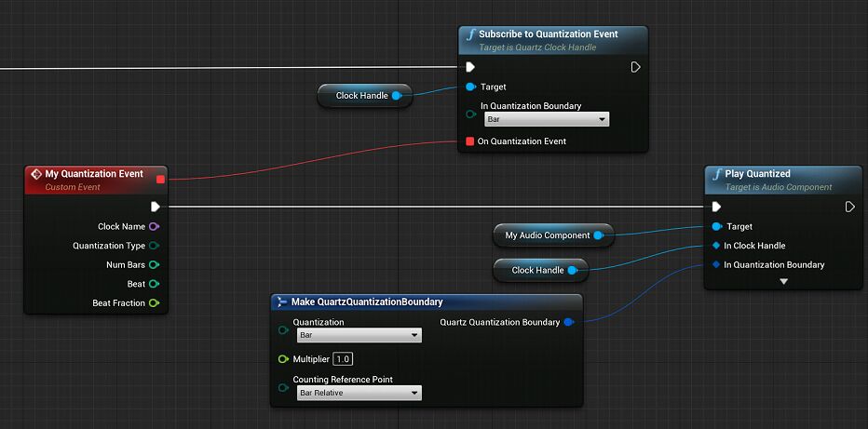Image resolution: width=868 pixels, height=429 pixels.
Task: Open the Quantization Bar dropdown in Make node
Action: [x=357, y=336]
